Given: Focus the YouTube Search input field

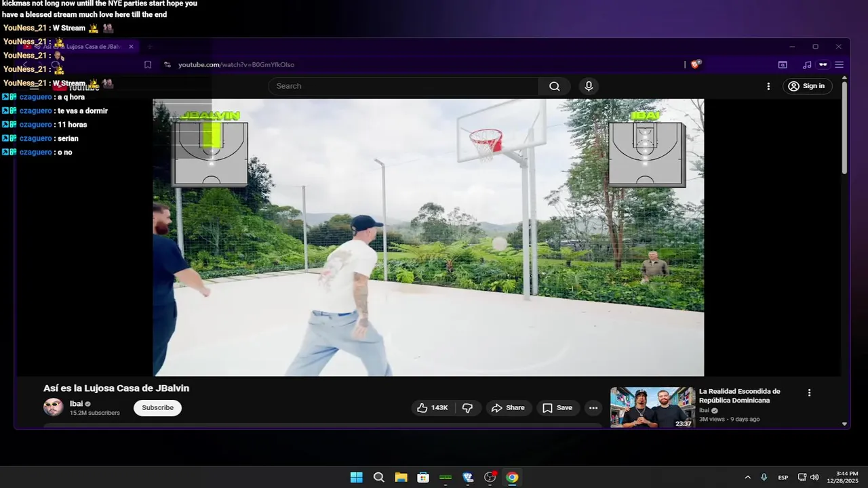Looking at the screenshot, I should tap(404, 86).
